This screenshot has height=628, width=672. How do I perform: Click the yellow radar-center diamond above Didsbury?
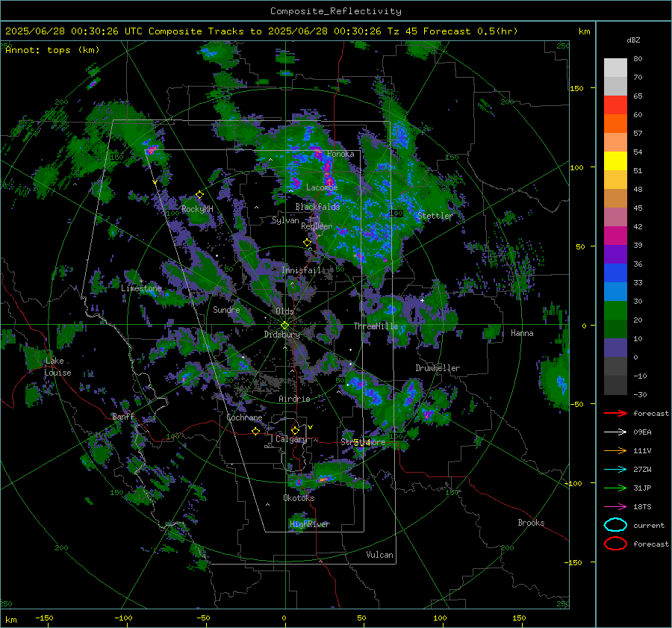pyautogui.click(x=284, y=326)
